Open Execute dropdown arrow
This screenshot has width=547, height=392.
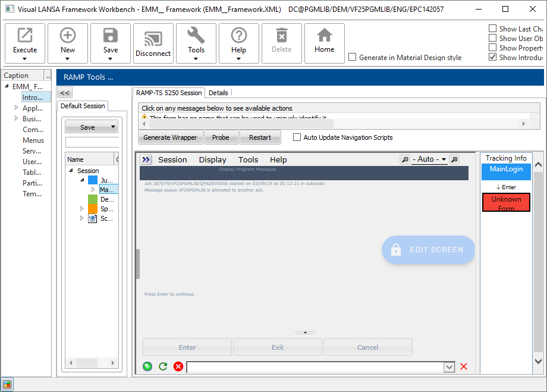point(25,59)
